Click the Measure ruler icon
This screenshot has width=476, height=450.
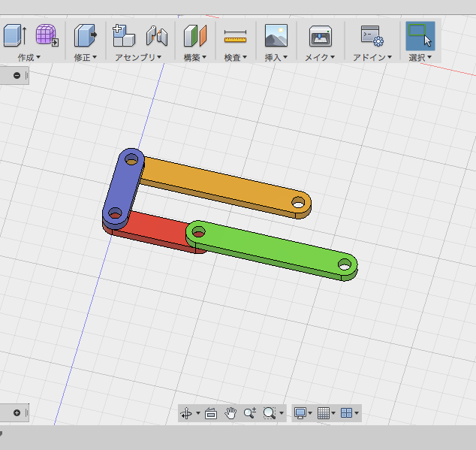tap(235, 37)
